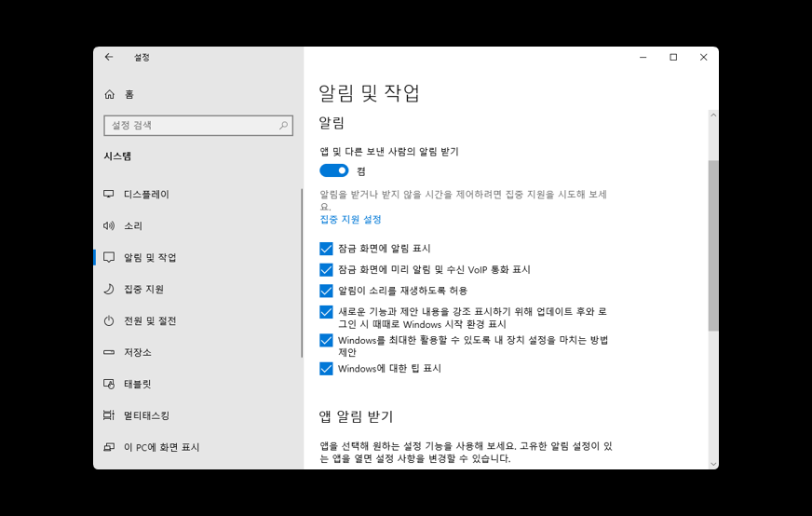Click the main pane scrollbar thumb
Image resolution: width=812 pixels, height=516 pixels.
[713, 246]
